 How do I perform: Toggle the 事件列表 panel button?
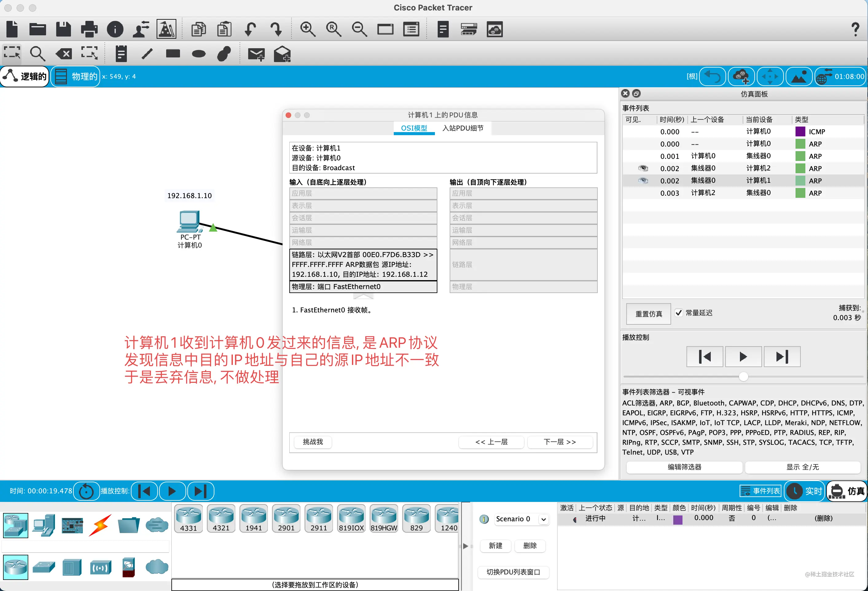click(760, 491)
